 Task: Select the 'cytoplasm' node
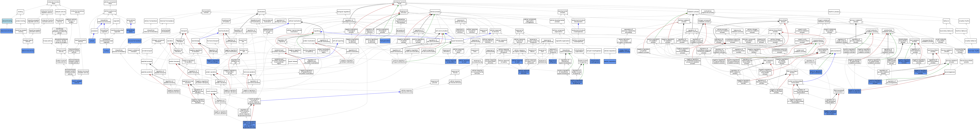click(94, 31)
